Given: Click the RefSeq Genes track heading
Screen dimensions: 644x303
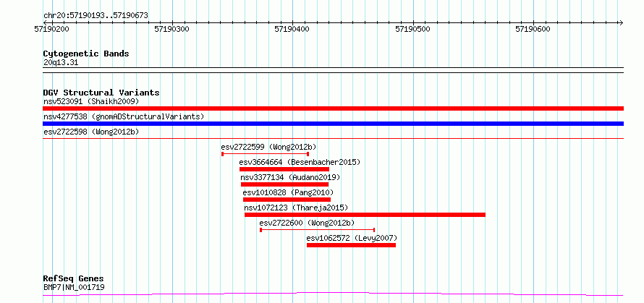Looking at the screenshot, I should coord(74,279).
